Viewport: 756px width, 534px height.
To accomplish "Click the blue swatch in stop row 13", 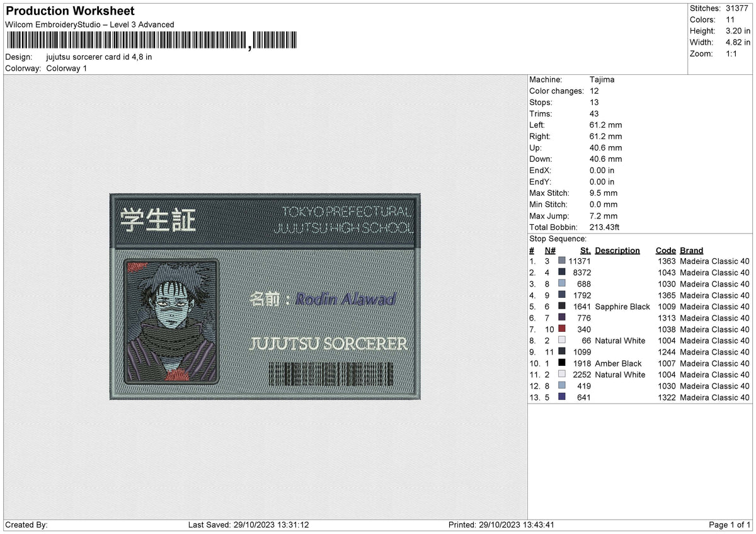I will (x=562, y=397).
